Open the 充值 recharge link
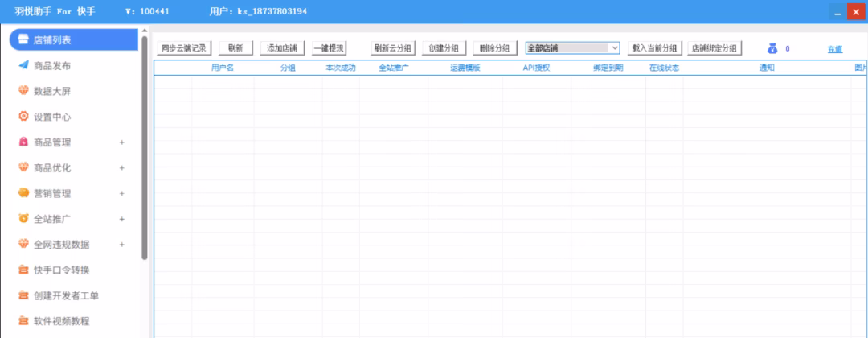The height and width of the screenshot is (338, 868). [x=834, y=49]
